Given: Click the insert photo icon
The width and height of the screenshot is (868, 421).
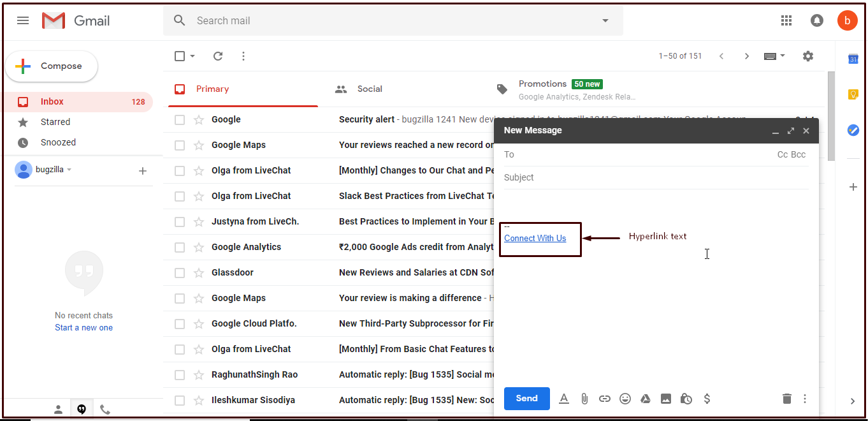Looking at the screenshot, I should click(665, 399).
